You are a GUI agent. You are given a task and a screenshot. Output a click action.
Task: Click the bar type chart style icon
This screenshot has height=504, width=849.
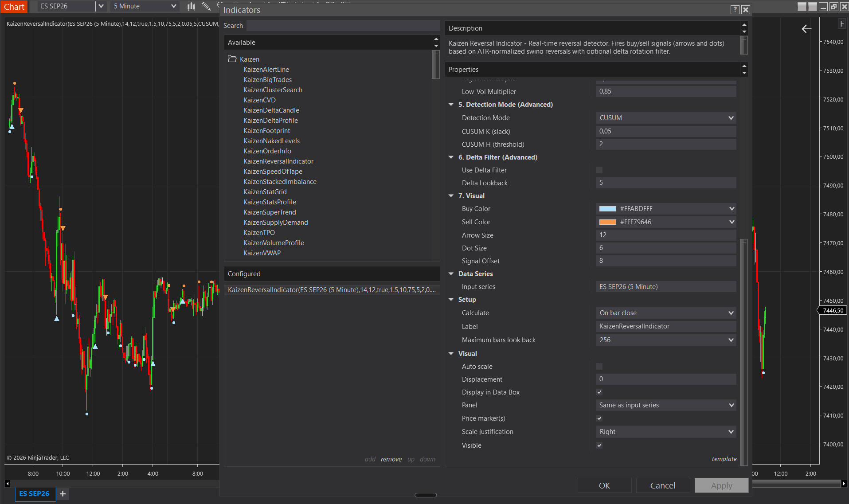pyautogui.click(x=191, y=6)
